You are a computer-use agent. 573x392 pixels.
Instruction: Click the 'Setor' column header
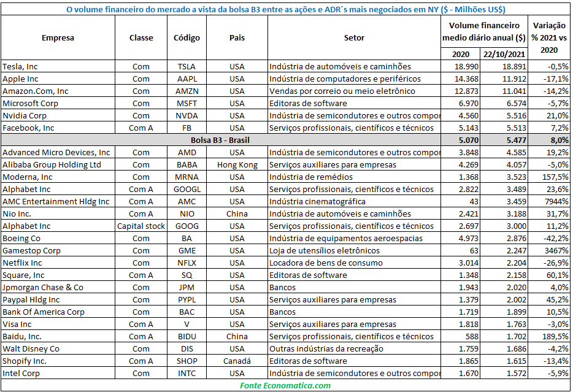(x=354, y=37)
